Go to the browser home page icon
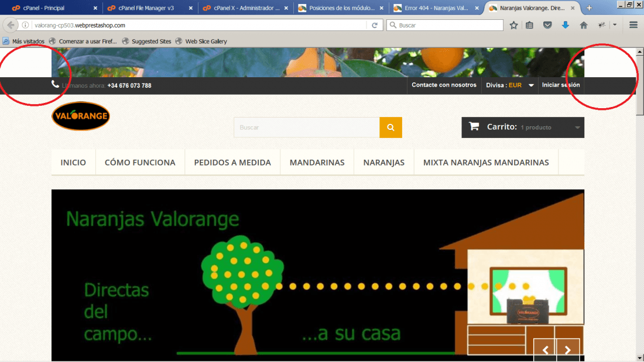This screenshot has height=362, width=644. (x=584, y=25)
